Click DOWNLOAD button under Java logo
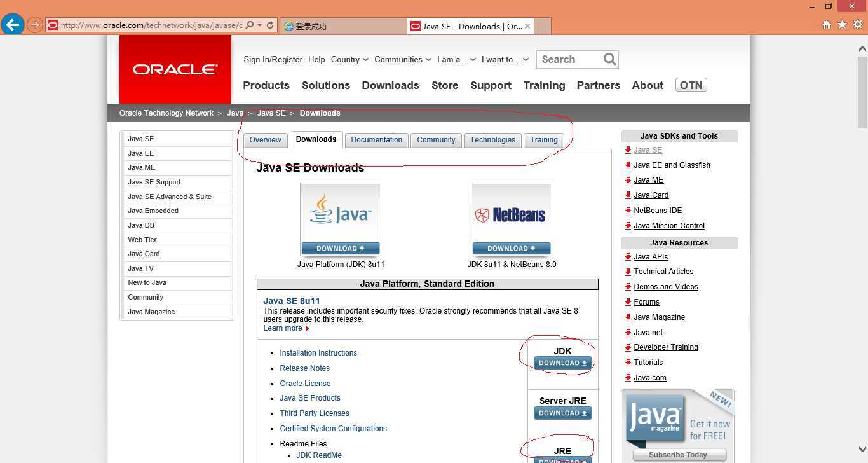 (340, 248)
